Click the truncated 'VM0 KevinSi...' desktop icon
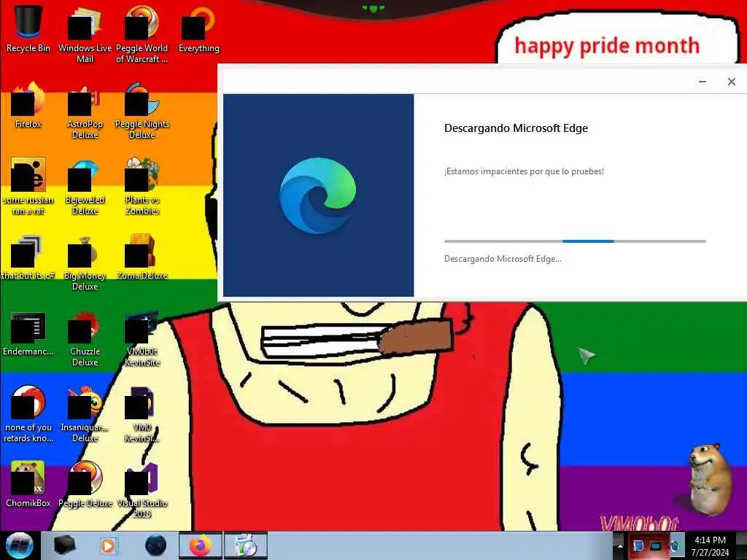 point(142,414)
